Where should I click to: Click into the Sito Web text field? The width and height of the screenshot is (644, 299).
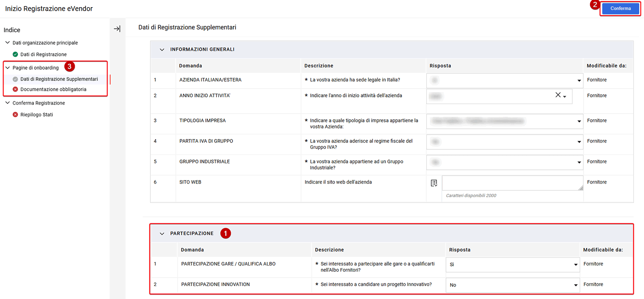(512, 183)
